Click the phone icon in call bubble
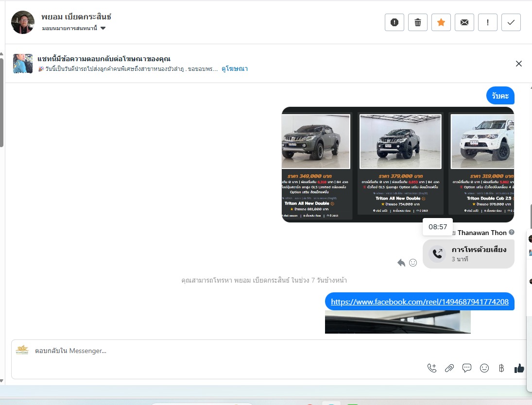This screenshot has width=532, height=405. [x=437, y=253]
